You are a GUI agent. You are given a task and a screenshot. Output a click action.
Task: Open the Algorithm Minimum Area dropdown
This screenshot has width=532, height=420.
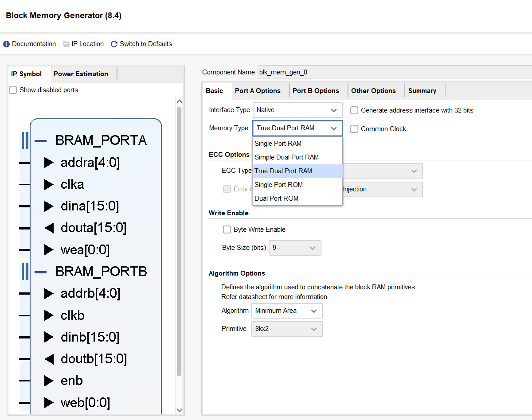[287, 311]
